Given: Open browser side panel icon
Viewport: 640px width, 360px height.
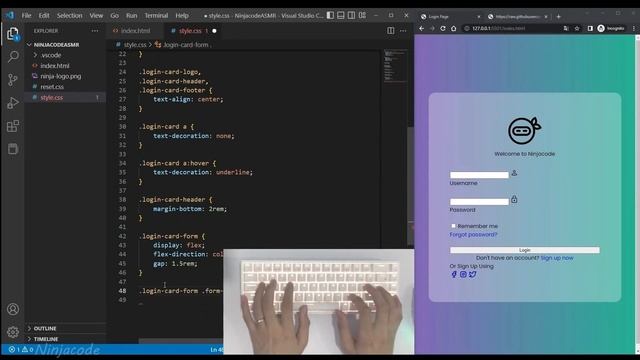Looking at the screenshot, I should click(x=590, y=29).
